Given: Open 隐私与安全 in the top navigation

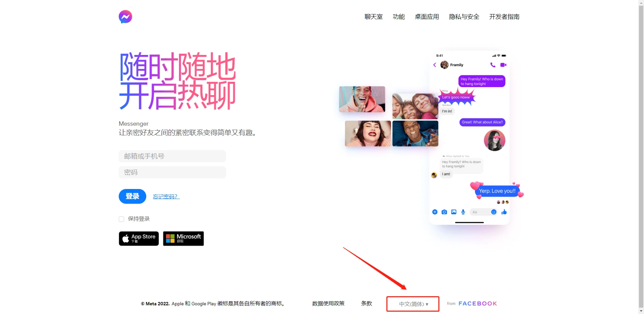Looking at the screenshot, I should (464, 17).
